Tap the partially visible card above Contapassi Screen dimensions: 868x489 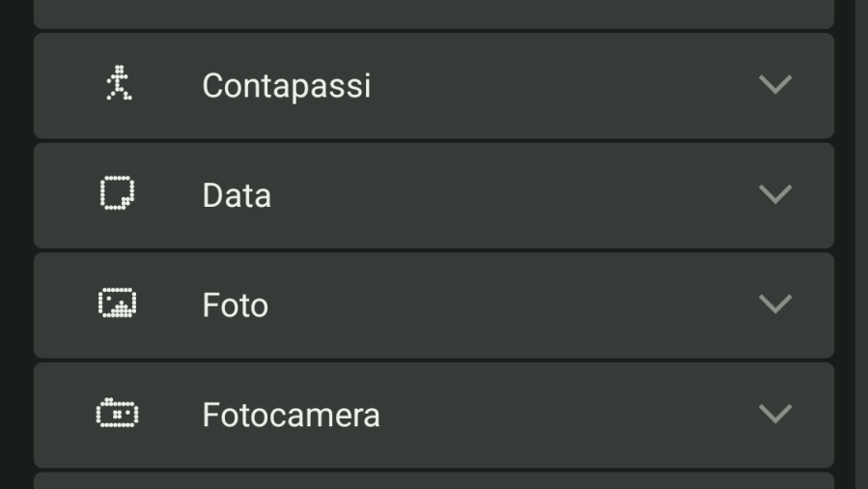(434, 14)
